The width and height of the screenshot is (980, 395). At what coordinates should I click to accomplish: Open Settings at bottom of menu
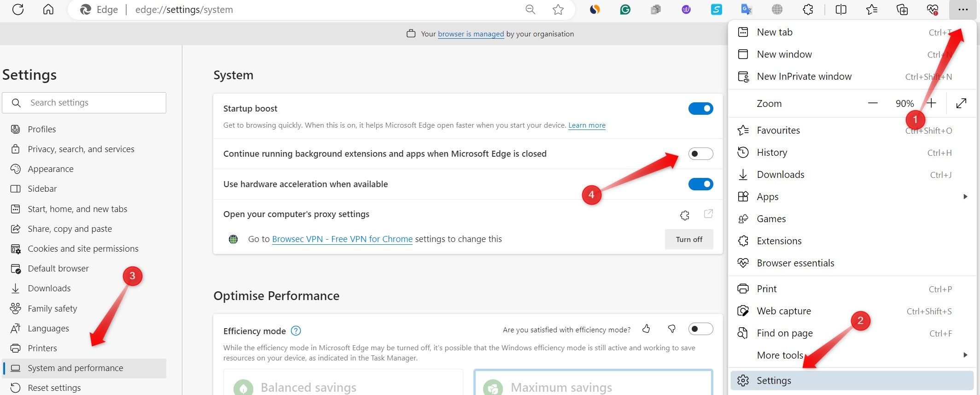[852, 381]
